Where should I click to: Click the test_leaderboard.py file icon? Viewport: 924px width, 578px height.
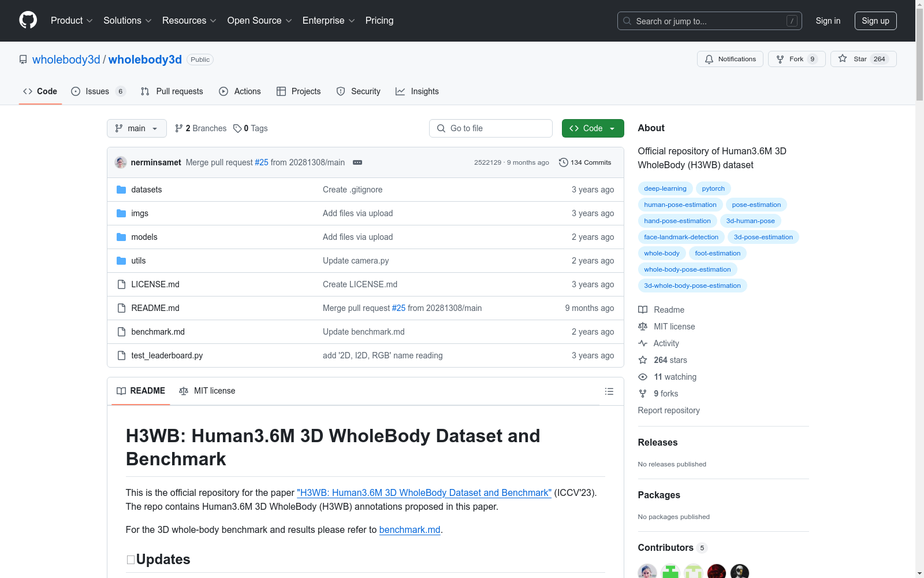(x=121, y=355)
